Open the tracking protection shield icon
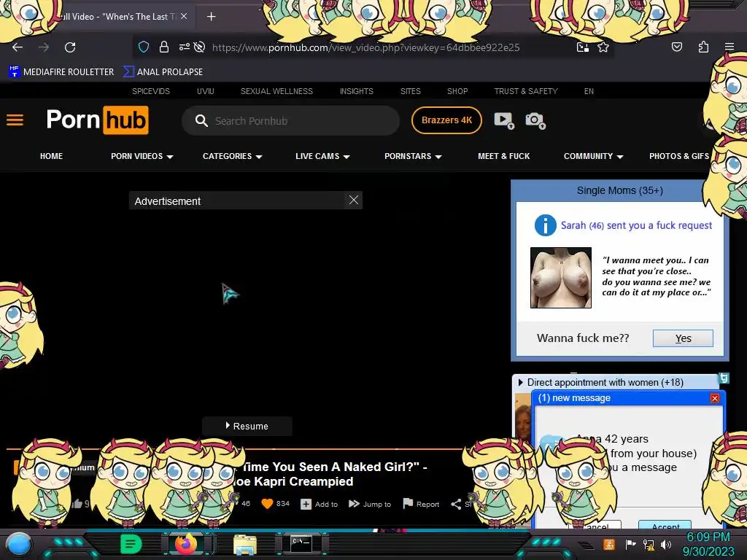747x560 pixels. point(144,47)
